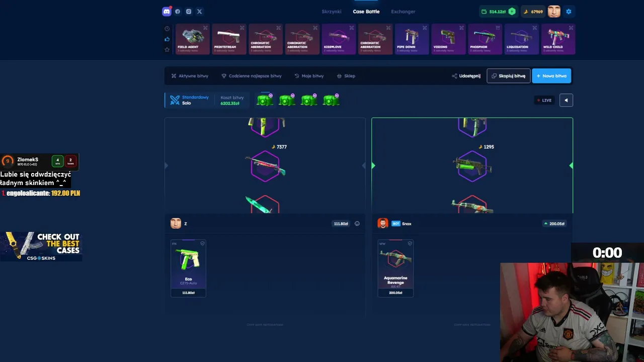The height and width of the screenshot is (362, 644).
Task: Open the Discord link icon
Action: pos(167,12)
